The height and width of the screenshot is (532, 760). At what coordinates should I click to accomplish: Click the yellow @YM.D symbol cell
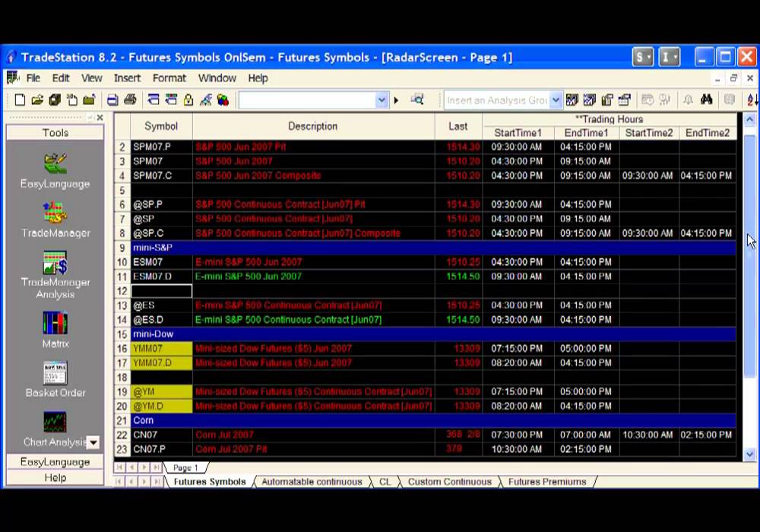[x=161, y=406]
